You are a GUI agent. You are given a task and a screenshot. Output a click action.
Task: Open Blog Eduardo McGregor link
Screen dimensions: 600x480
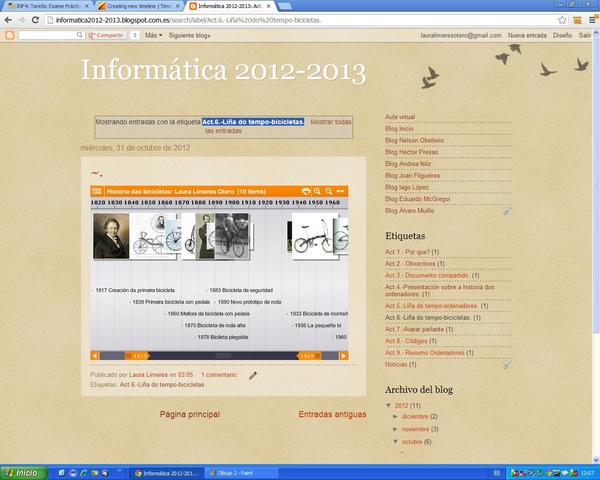click(x=417, y=199)
